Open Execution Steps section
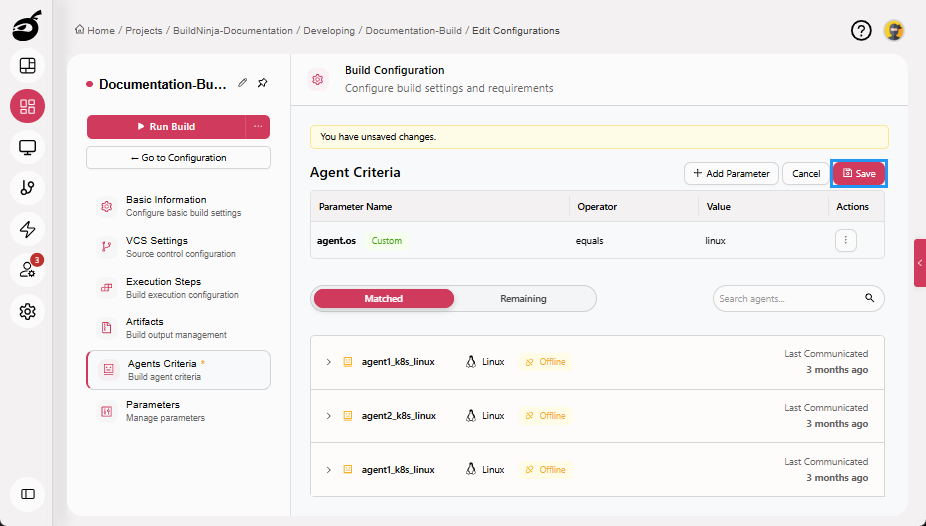The width and height of the screenshot is (926, 526). pos(178,287)
